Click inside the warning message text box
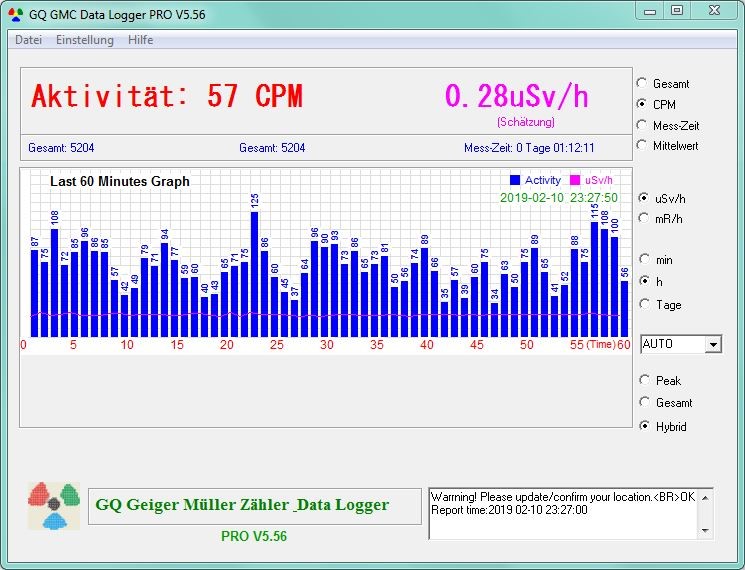This screenshot has width=745, height=570. coord(564,514)
